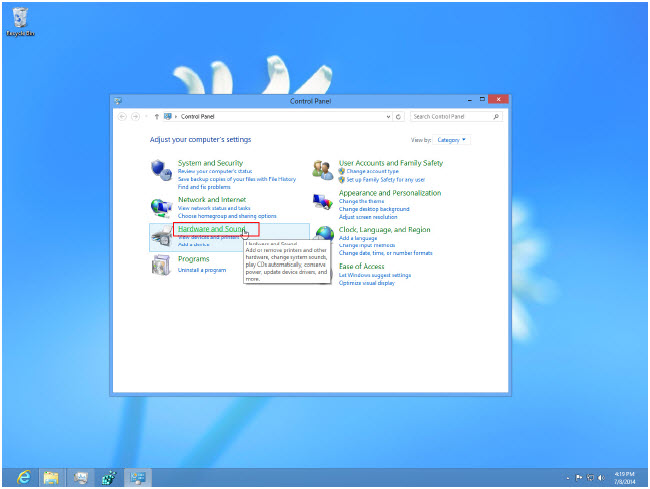The image size is (650, 489).
Task: Open Internet Explorer from the taskbar
Action: pyautogui.click(x=22, y=476)
